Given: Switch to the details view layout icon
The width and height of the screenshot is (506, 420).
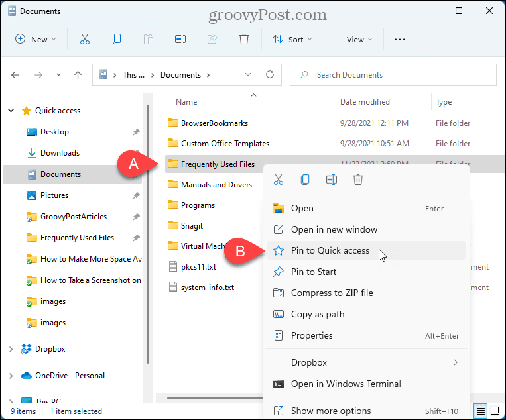Looking at the screenshot, I should point(481,411).
